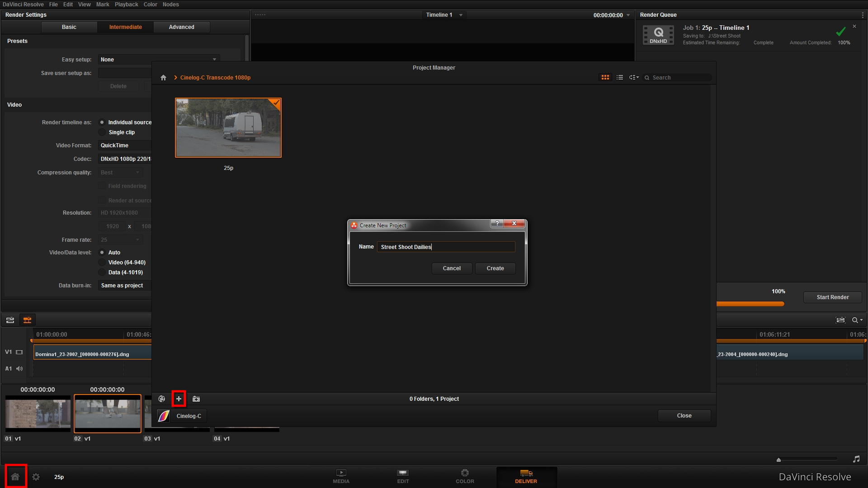
Task: Open the File menu
Action: (53, 5)
